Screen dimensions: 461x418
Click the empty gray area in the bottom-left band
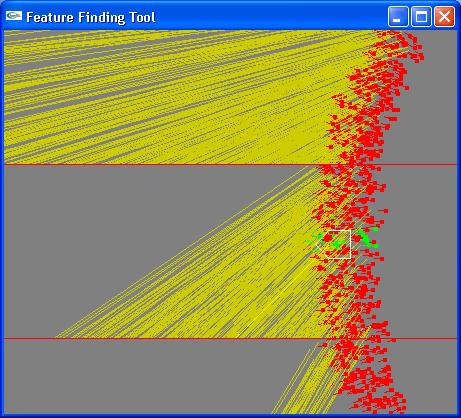pyautogui.click(x=133, y=377)
